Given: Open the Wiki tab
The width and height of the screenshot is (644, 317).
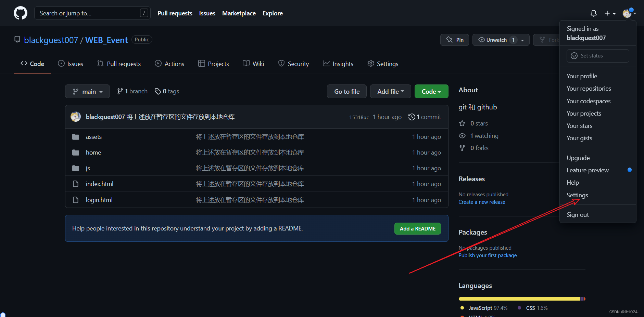Looking at the screenshot, I should coord(253,64).
